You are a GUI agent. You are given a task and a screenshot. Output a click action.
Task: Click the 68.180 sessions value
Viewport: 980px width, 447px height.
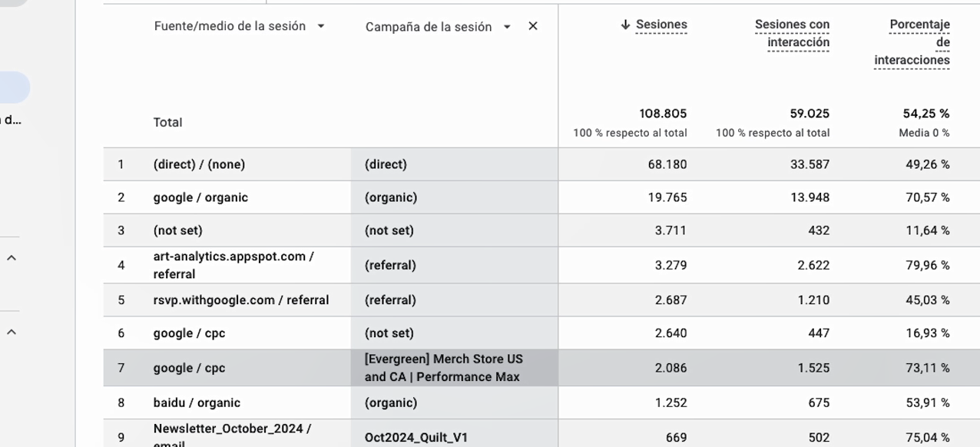click(x=667, y=164)
